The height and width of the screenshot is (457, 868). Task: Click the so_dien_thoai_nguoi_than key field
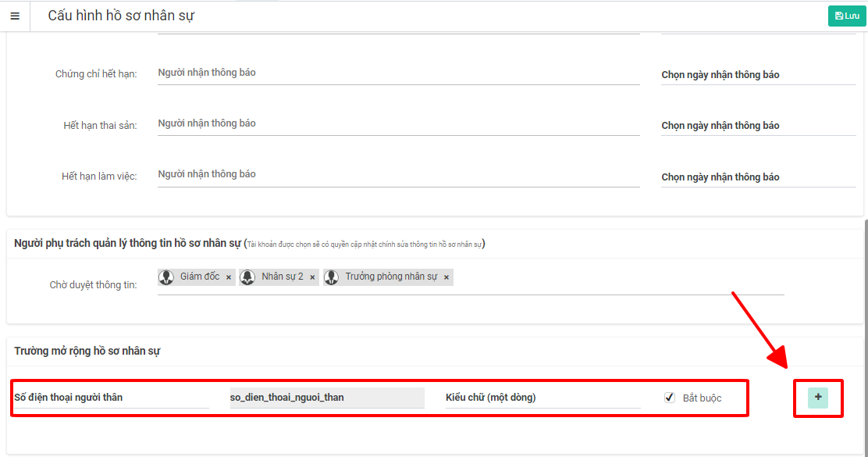tap(326, 398)
